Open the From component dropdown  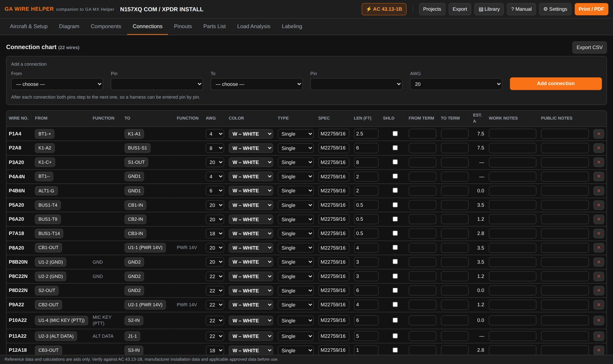[x=57, y=84]
